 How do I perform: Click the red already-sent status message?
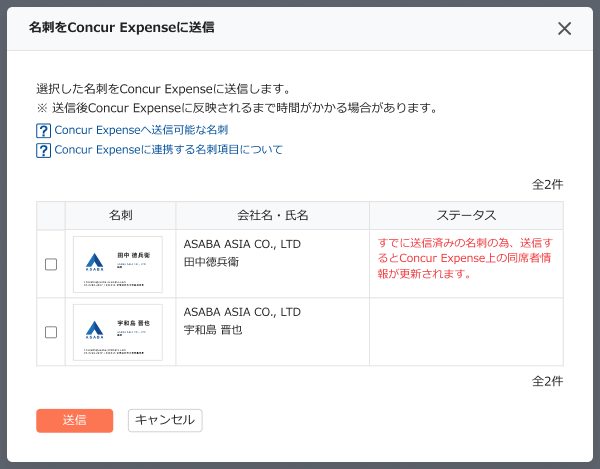coord(465,258)
